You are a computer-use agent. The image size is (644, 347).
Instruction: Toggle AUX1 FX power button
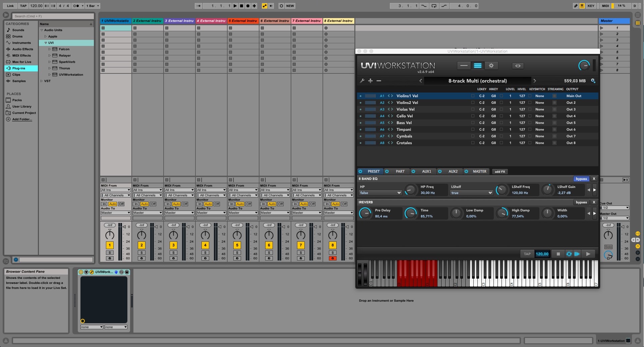[413, 171]
